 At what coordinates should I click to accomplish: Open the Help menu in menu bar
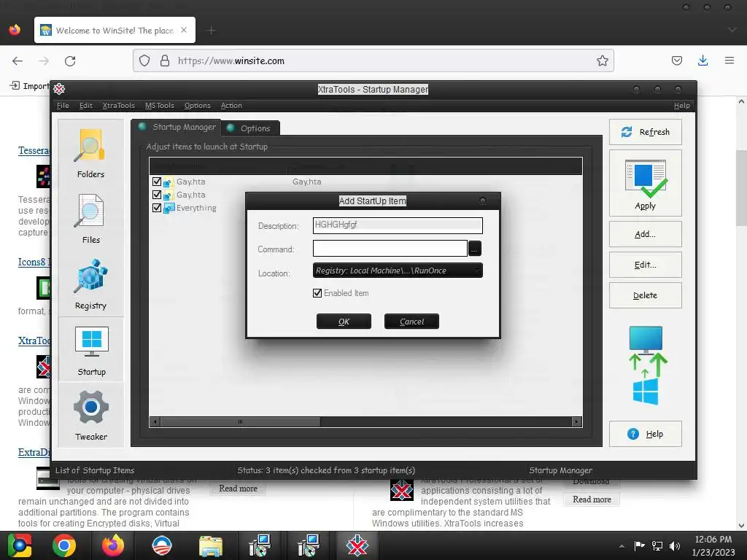682,105
